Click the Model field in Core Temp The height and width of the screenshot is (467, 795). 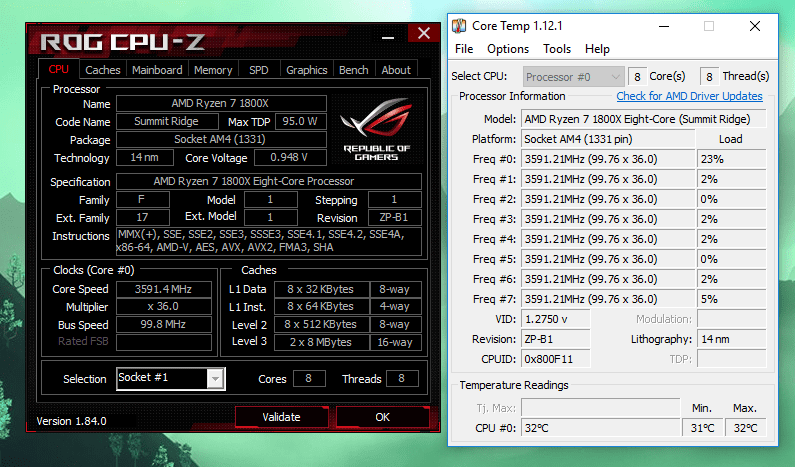643,119
